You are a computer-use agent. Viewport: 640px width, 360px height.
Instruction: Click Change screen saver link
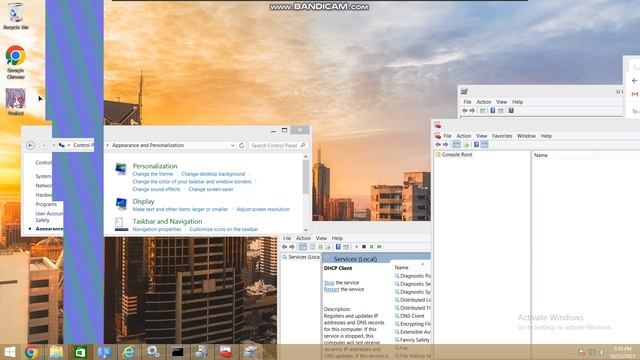(211, 189)
